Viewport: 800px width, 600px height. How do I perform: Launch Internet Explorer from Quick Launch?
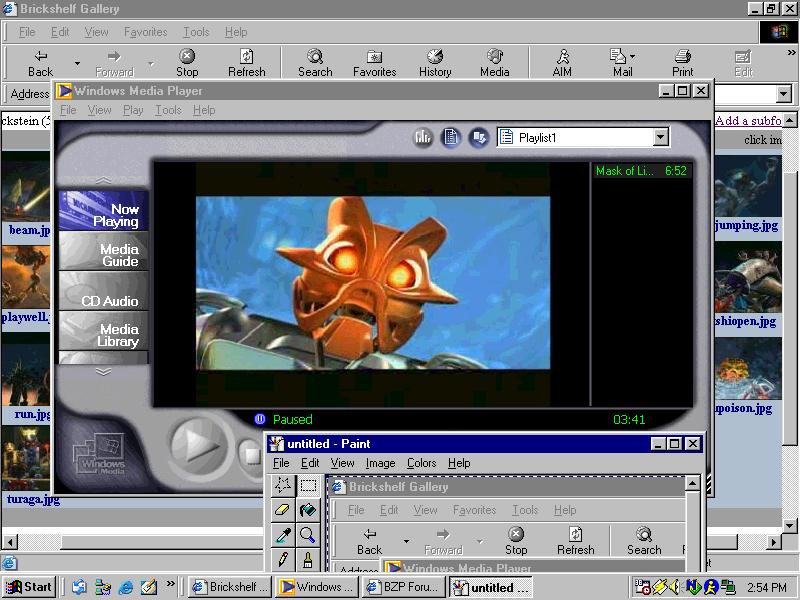[126, 587]
